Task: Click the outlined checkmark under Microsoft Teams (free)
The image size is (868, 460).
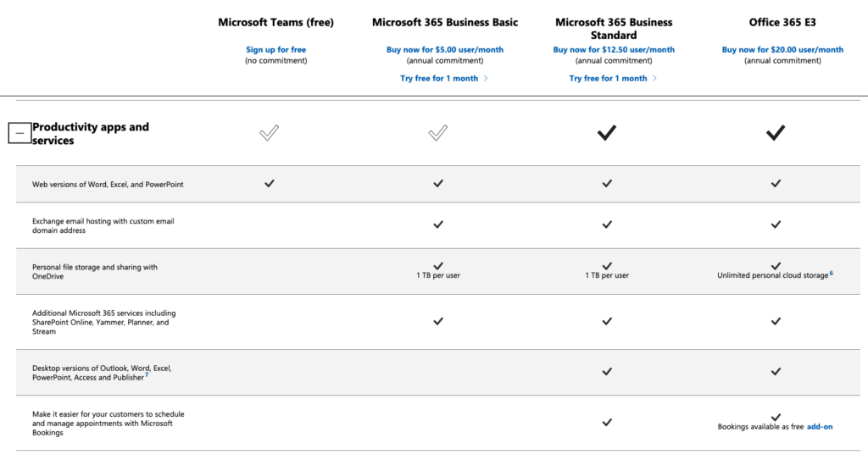Action: coord(269,133)
